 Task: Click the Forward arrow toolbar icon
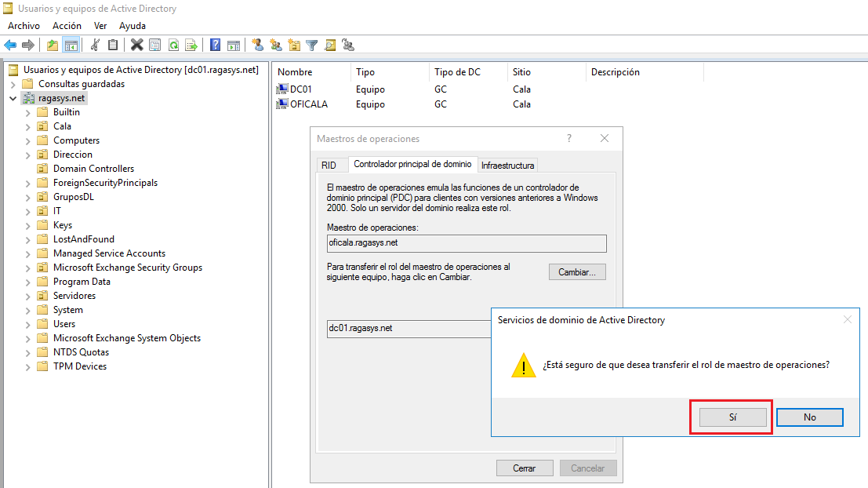pos(27,45)
